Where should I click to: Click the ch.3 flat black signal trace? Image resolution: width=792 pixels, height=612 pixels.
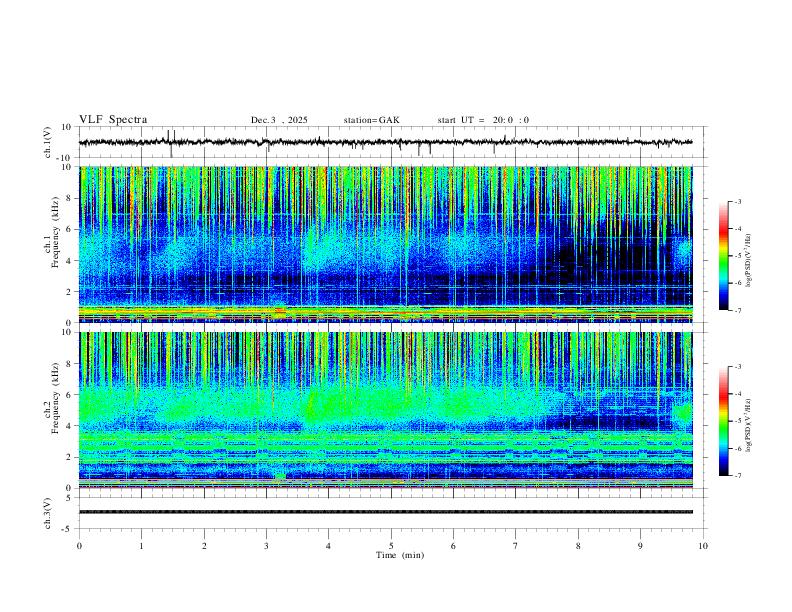pyautogui.click(x=385, y=512)
